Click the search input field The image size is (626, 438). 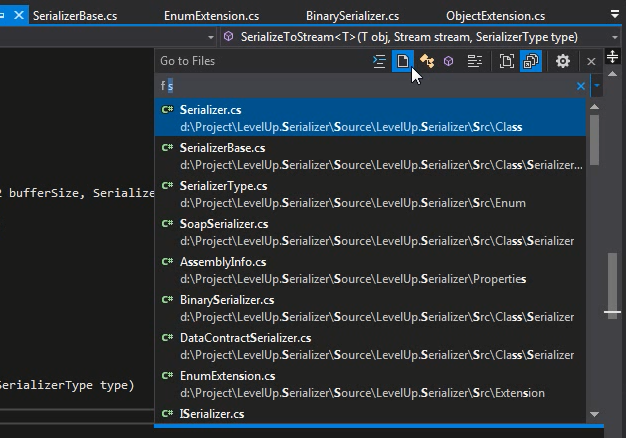tap(365, 86)
